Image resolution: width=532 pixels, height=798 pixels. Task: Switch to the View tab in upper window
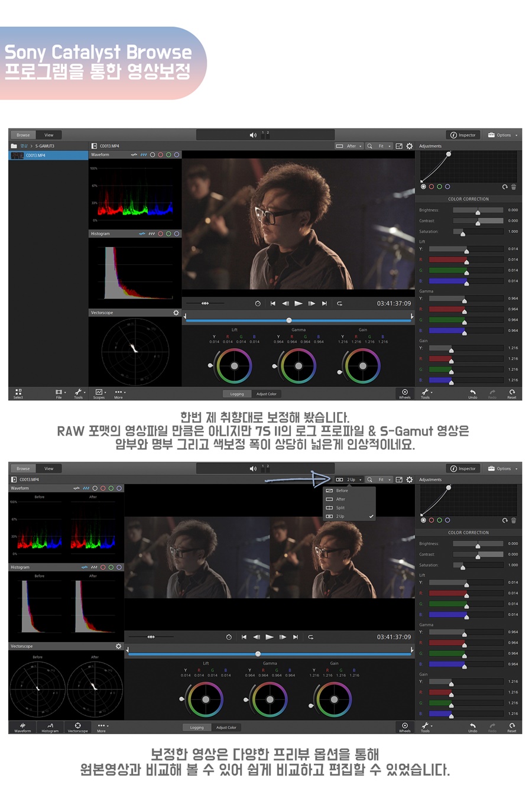(49, 135)
